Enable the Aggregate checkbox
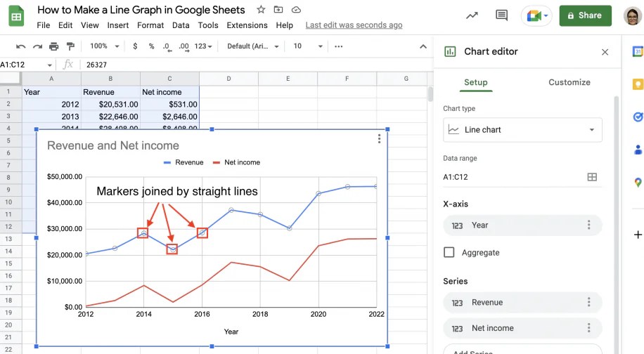 coord(449,252)
